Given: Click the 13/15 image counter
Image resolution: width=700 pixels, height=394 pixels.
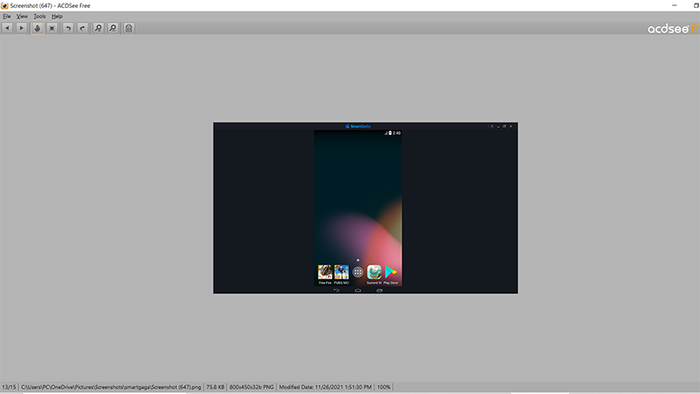Looking at the screenshot, I should (8, 387).
